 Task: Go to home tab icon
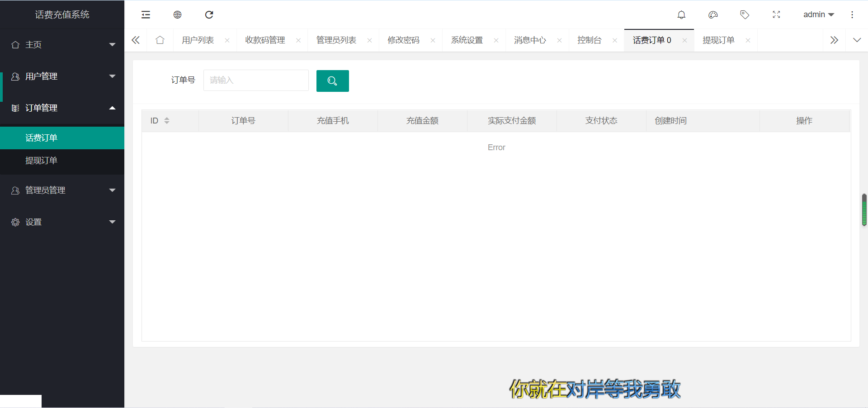160,40
